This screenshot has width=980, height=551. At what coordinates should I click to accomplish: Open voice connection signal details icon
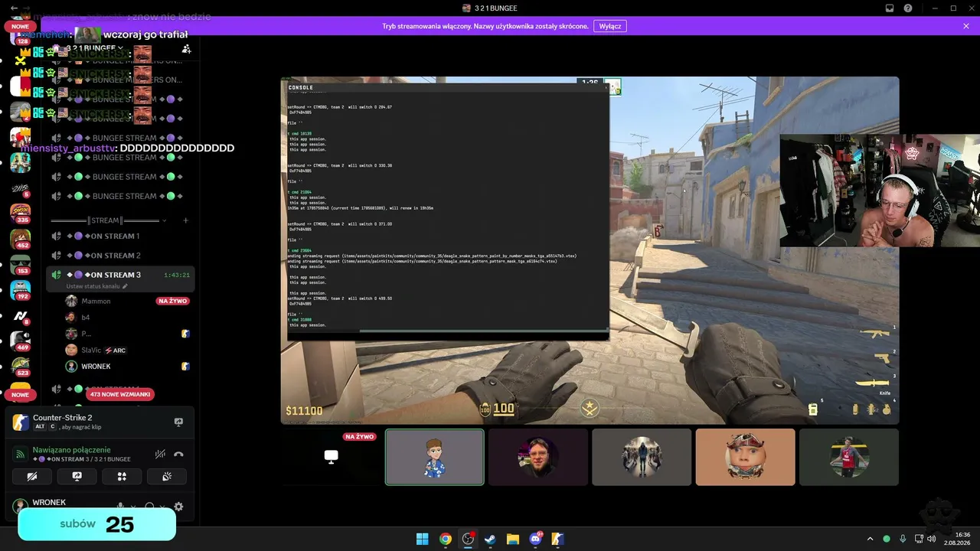click(21, 455)
